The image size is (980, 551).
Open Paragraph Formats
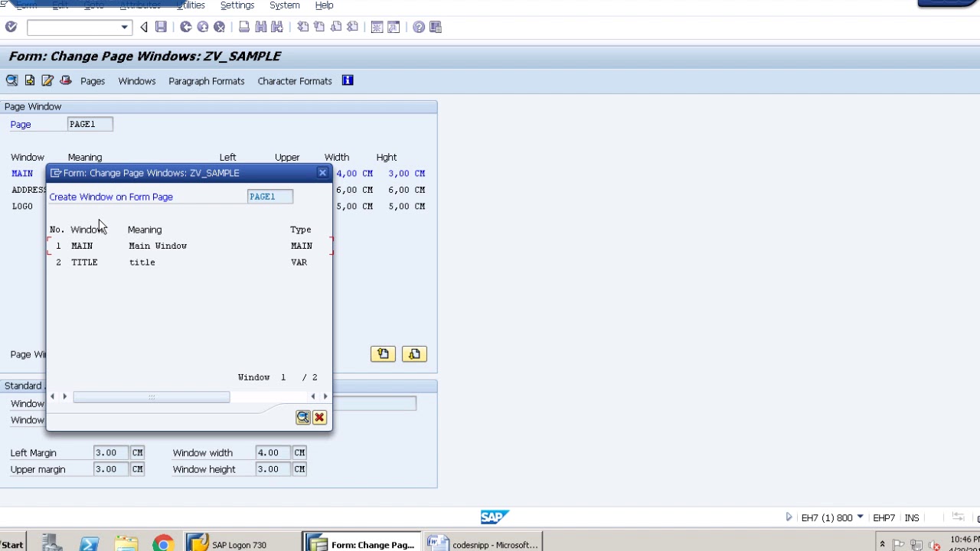pyautogui.click(x=207, y=81)
